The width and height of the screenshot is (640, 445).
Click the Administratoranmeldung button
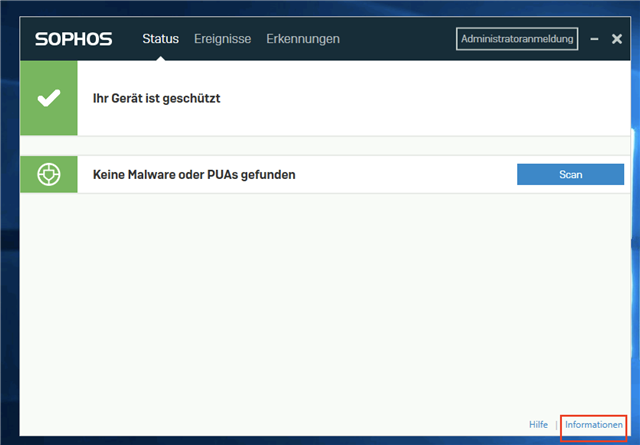coord(517,39)
